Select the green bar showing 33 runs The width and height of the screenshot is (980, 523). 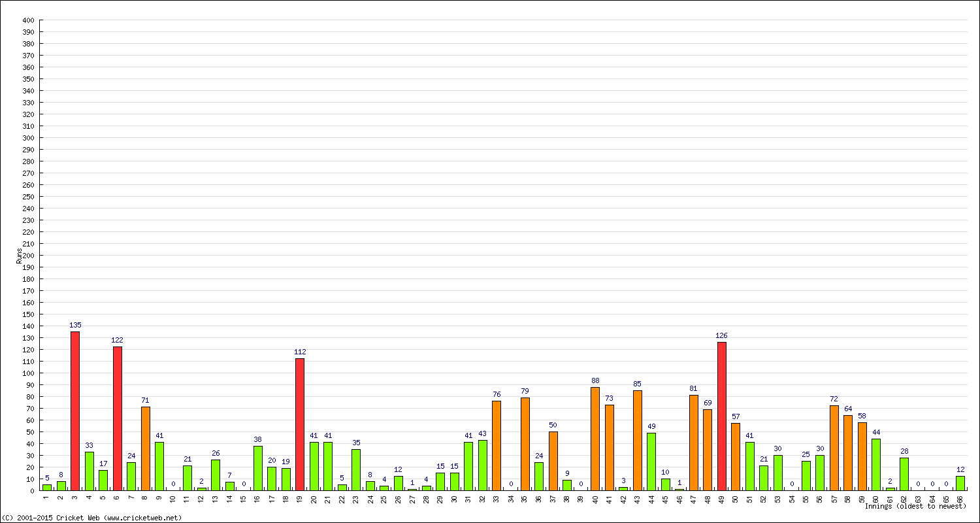[x=89, y=471]
